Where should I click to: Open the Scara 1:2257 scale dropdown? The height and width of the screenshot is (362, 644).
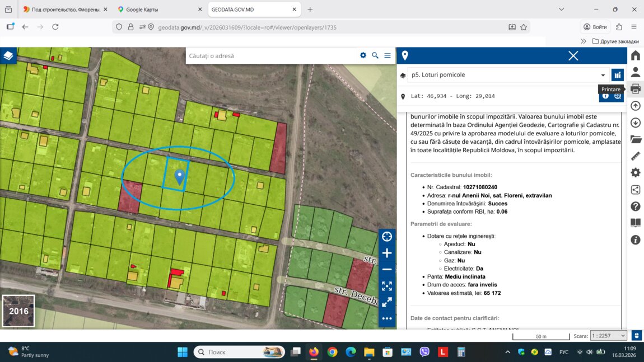tap(608, 336)
